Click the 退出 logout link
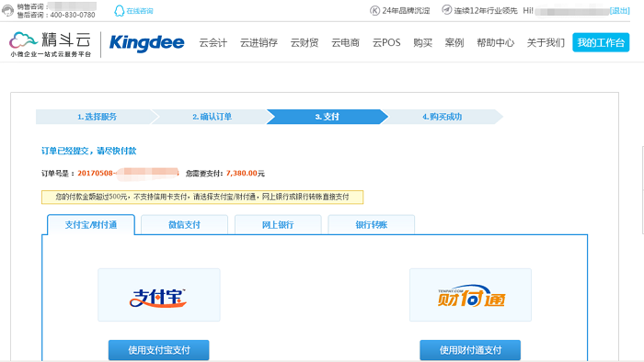The width and height of the screenshot is (644, 362). tap(620, 11)
